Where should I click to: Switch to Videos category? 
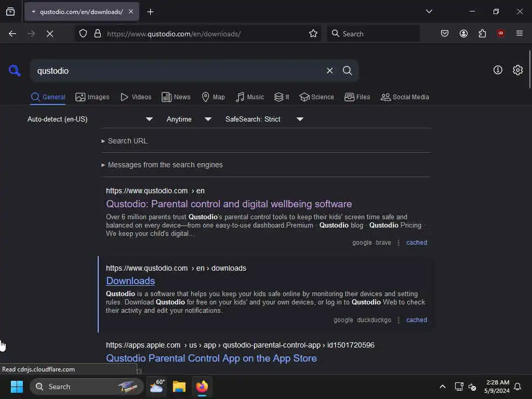[136, 97]
